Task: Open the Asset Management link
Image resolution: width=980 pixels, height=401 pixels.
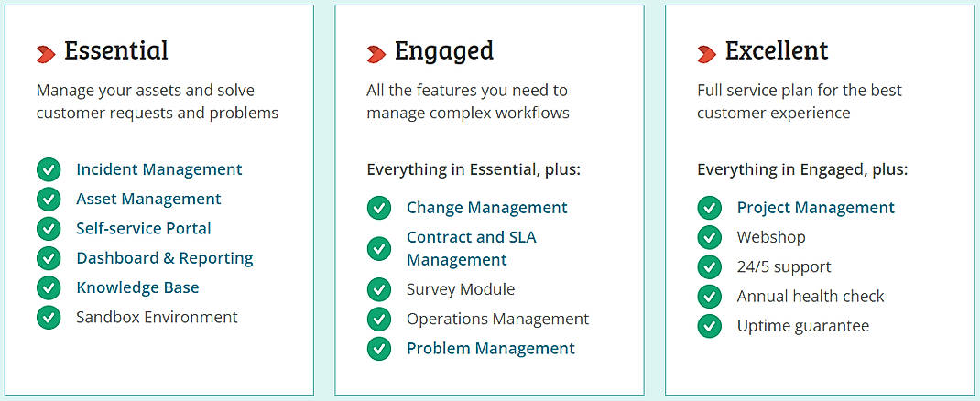Action: [148, 199]
